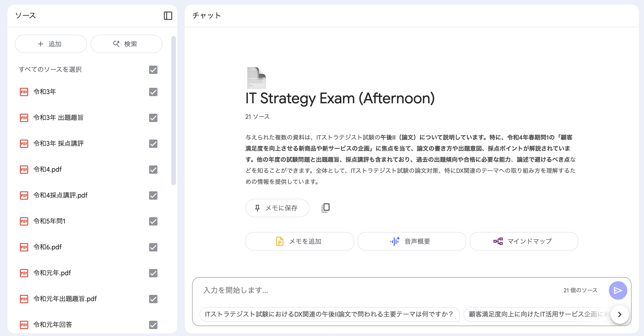Open the 令和元年回答 source
Screen dimensions: 644x336
(53, 325)
